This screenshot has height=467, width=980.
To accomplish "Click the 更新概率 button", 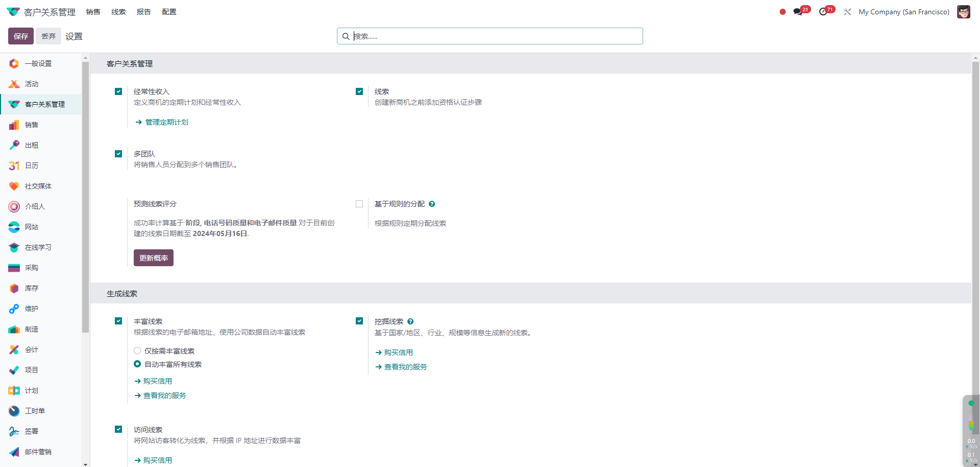I will pos(153,258).
